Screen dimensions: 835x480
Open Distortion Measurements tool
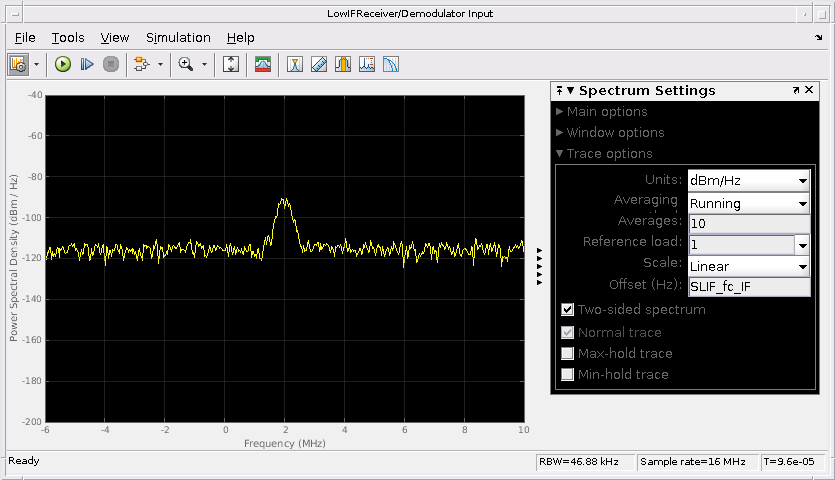[x=367, y=64]
